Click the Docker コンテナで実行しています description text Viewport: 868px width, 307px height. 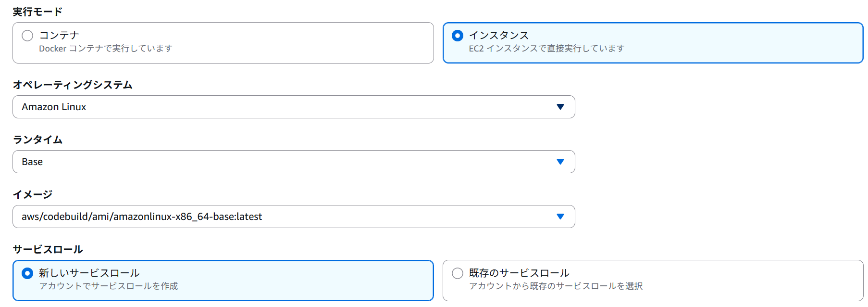tap(105, 49)
